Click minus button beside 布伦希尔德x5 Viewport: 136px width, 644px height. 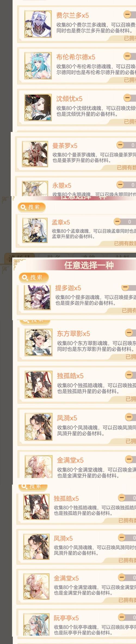click(127, 56)
